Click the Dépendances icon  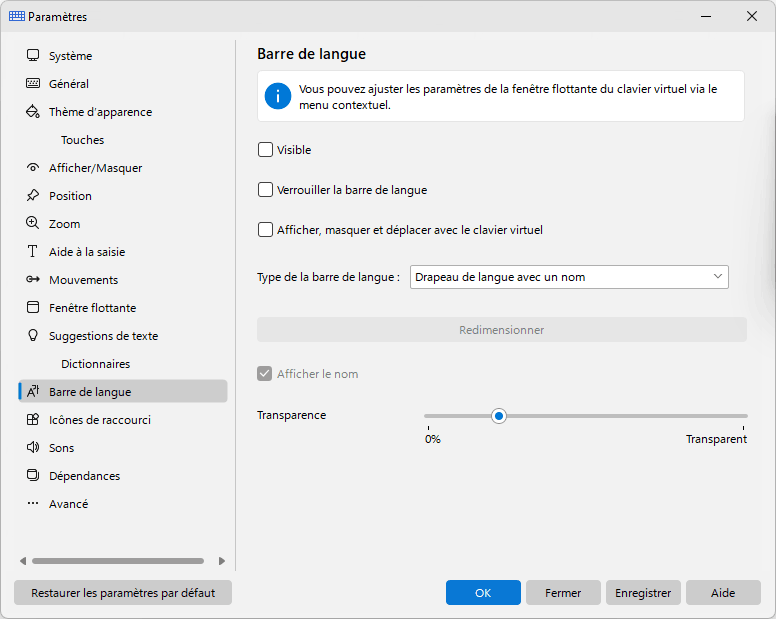33,476
